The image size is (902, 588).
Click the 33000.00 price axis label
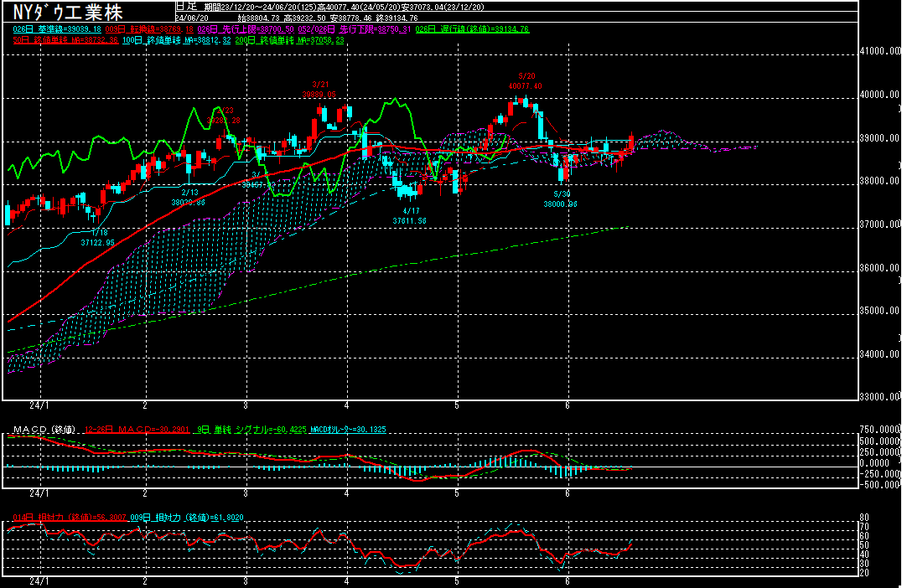point(879,396)
